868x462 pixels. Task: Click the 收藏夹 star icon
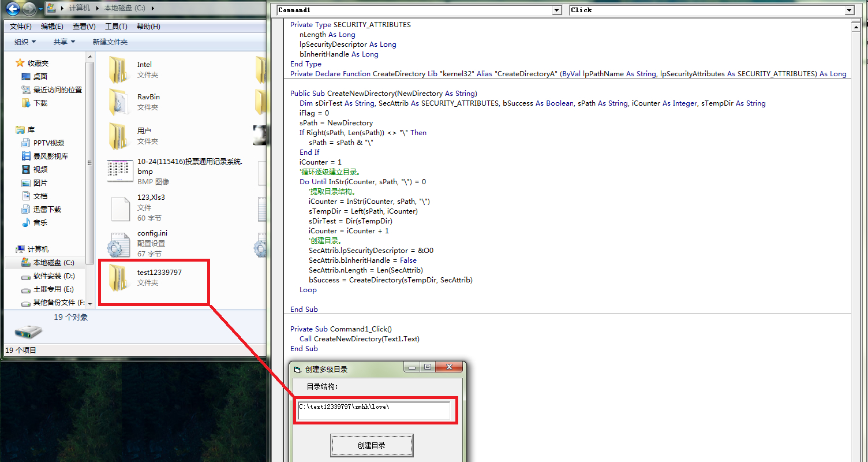tap(20, 63)
